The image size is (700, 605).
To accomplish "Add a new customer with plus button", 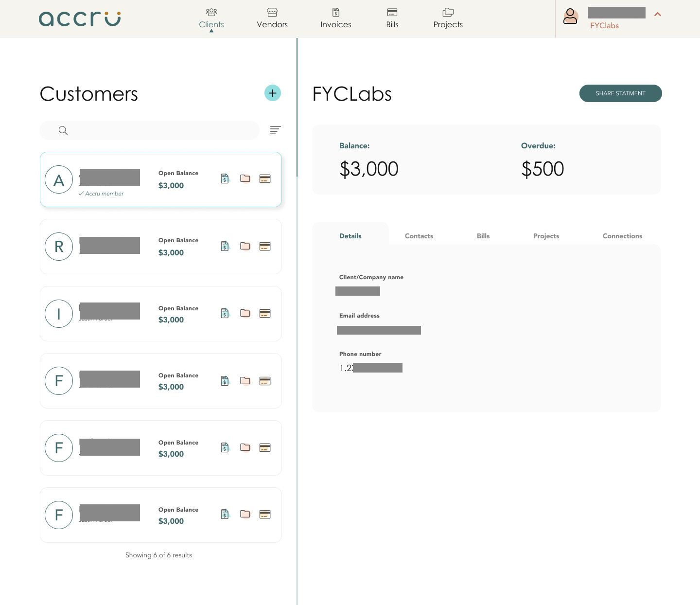I will (273, 93).
